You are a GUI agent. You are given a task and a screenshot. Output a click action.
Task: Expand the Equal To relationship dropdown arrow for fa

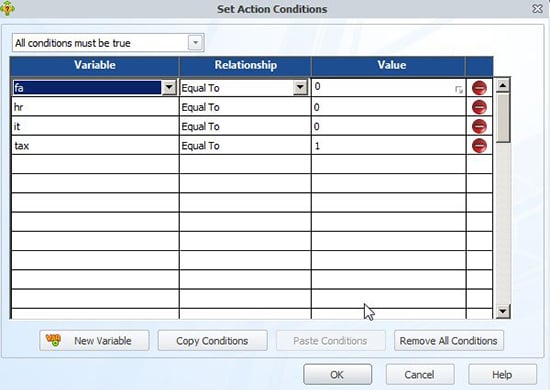[300, 87]
